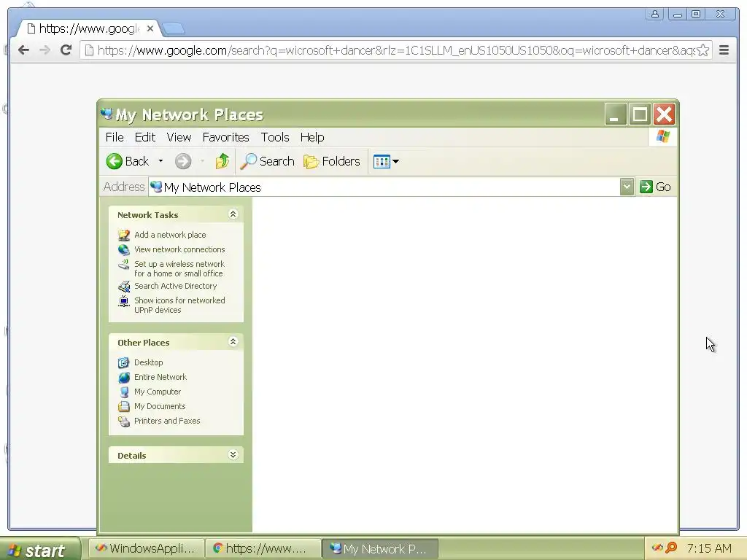Click the Entire Network globe icon

coord(124,378)
